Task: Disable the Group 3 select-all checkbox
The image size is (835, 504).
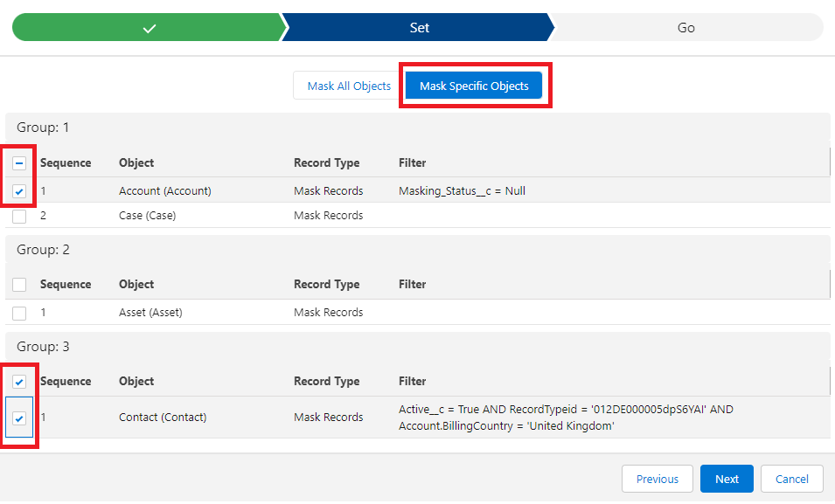Action: tap(19, 381)
